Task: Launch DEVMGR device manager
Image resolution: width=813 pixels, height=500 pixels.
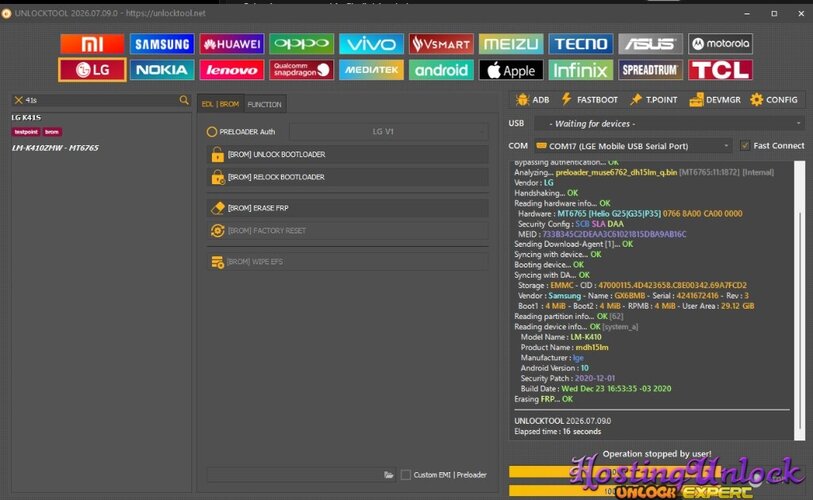Action: (x=715, y=100)
